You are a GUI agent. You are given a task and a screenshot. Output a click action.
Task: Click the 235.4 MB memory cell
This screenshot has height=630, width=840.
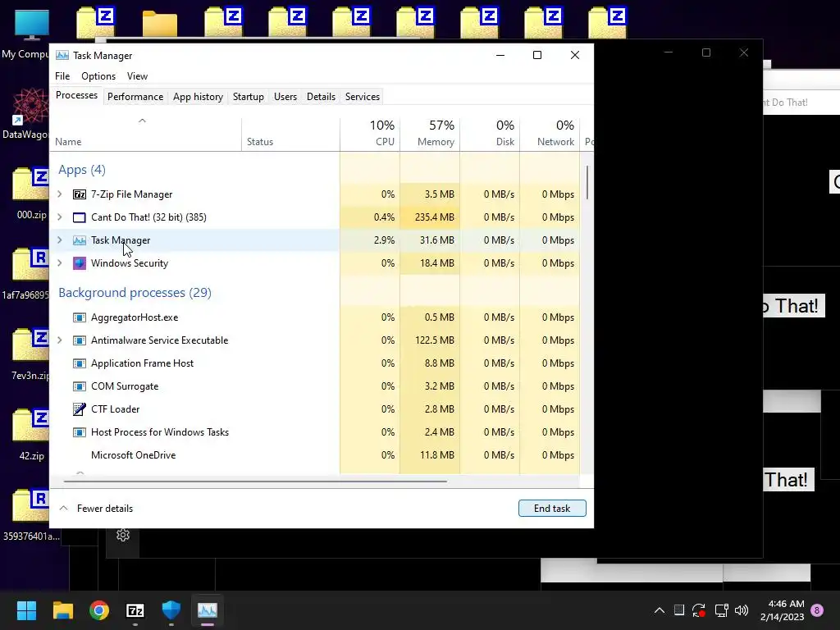tap(430, 217)
